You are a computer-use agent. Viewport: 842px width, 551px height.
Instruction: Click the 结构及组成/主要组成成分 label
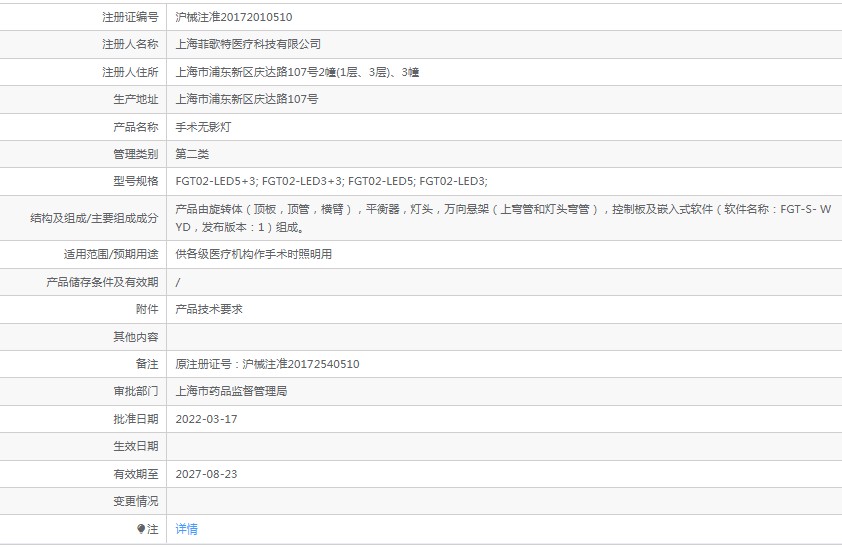coord(95,219)
